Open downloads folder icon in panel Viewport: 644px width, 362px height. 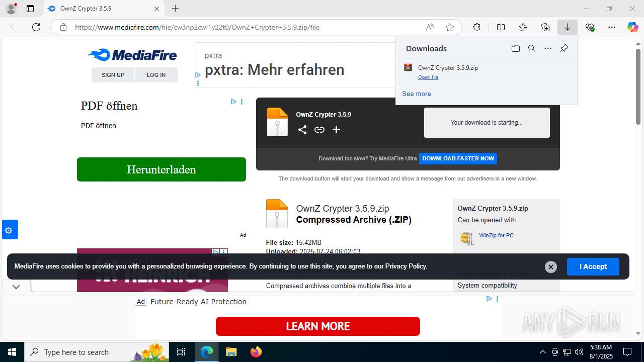pos(515,48)
